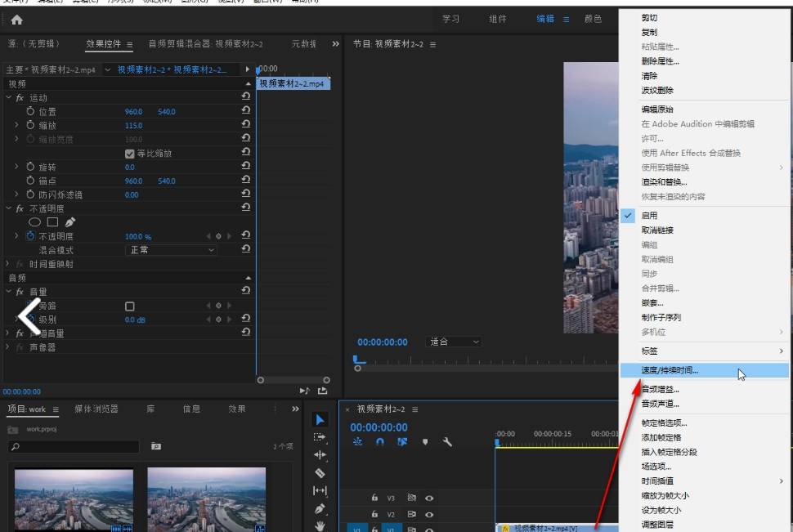This screenshot has height=532, width=793.
Task: Hide track V3 output with eye
Action: point(429,498)
